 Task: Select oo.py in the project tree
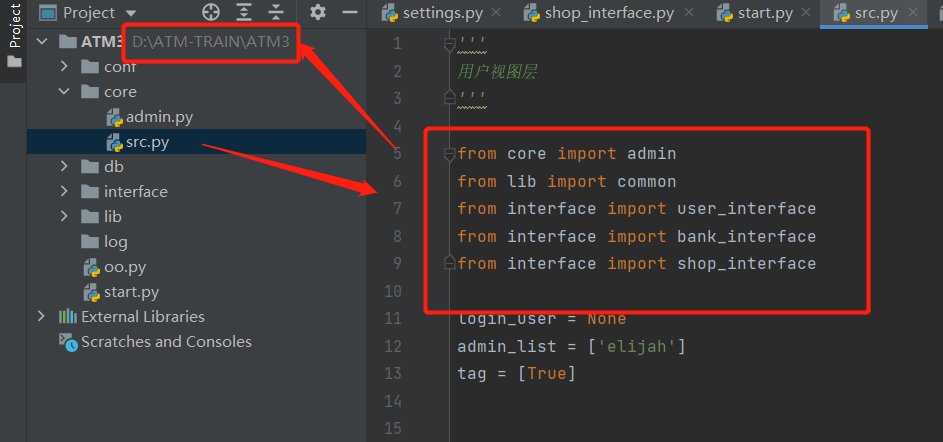pos(124,267)
